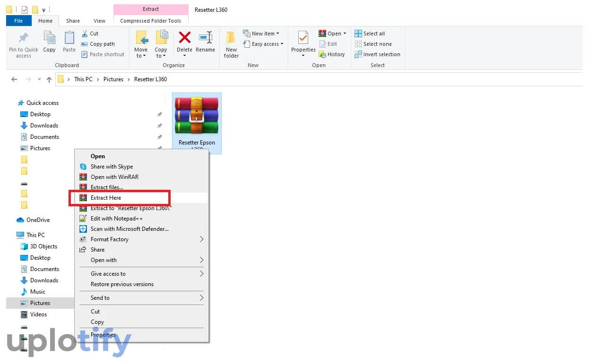The width and height of the screenshot is (605, 364).
Task: Click the Up arrow navigation button
Action: click(49, 79)
